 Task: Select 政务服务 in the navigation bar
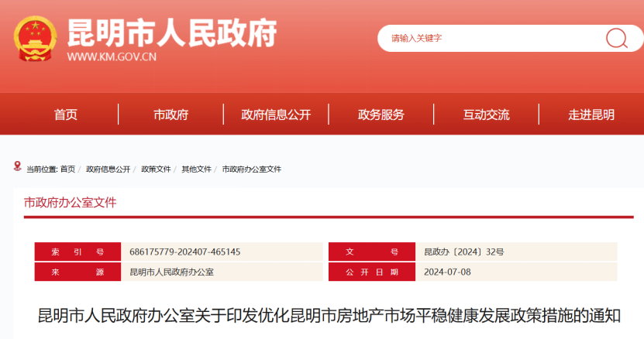pos(381,115)
